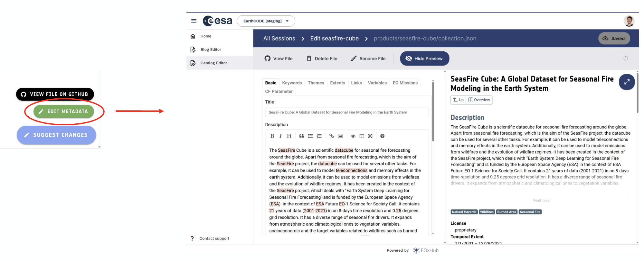Open the hamburger navigation menu

194,21
